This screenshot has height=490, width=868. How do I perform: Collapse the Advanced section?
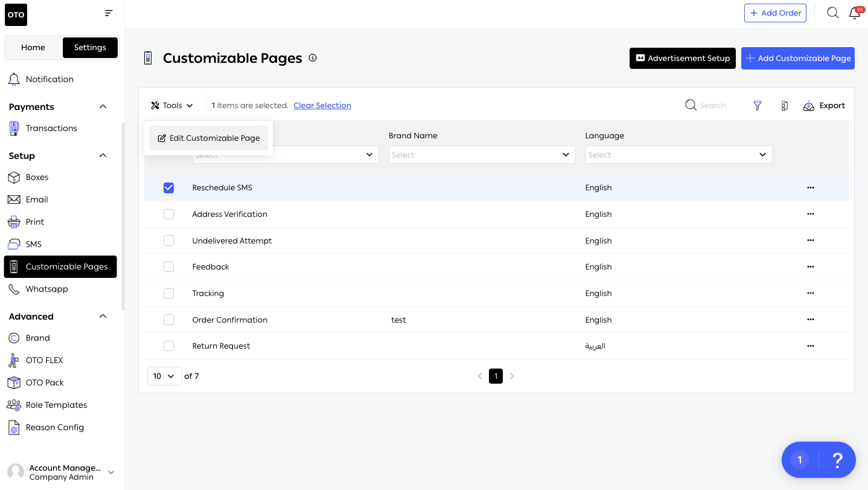click(103, 317)
